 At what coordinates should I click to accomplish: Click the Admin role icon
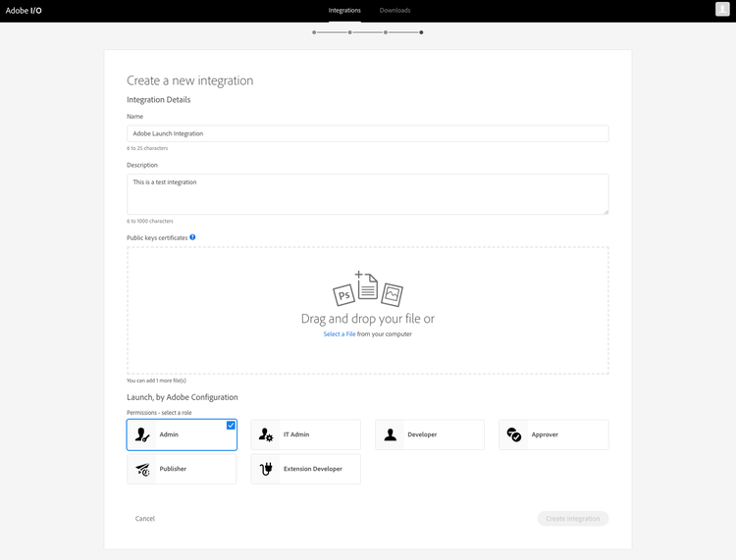143,434
